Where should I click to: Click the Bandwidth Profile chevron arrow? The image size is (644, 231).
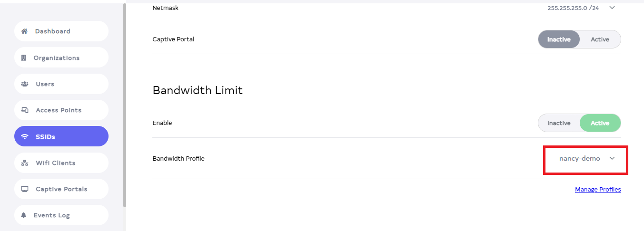(x=612, y=158)
